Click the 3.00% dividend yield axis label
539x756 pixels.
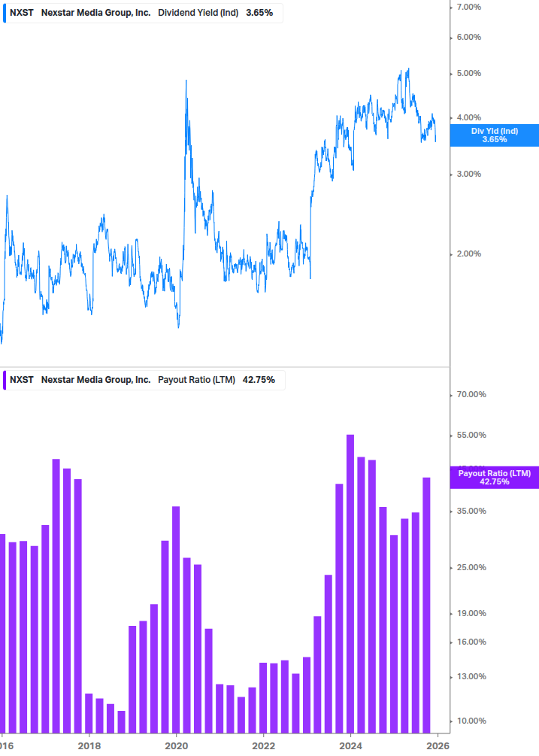468,174
